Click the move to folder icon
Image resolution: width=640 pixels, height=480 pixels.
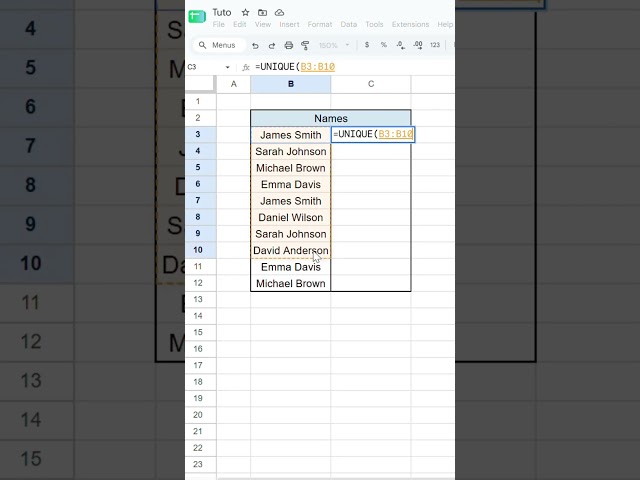(x=262, y=13)
